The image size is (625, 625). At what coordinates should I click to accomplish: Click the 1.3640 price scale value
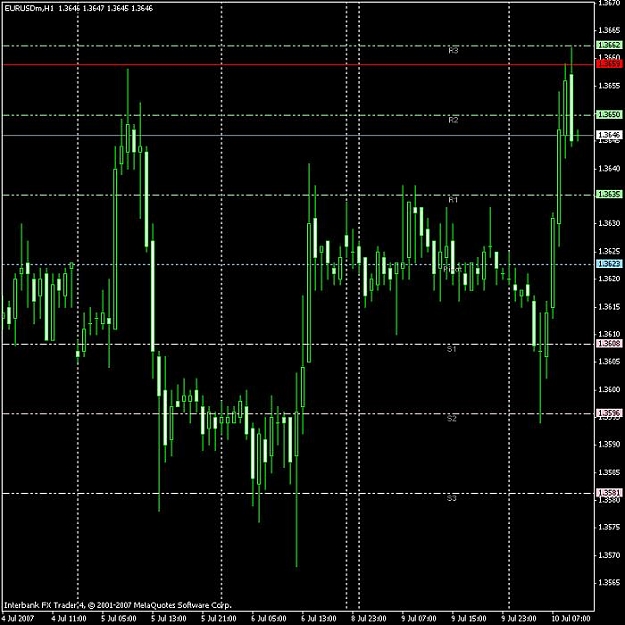(609, 169)
